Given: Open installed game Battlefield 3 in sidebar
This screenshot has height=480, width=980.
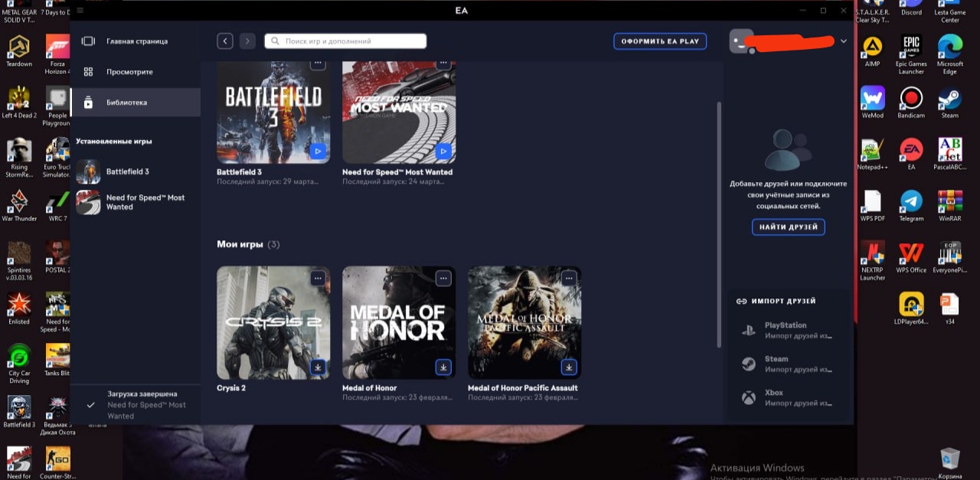Looking at the screenshot, I should click(x=136, y=171).
